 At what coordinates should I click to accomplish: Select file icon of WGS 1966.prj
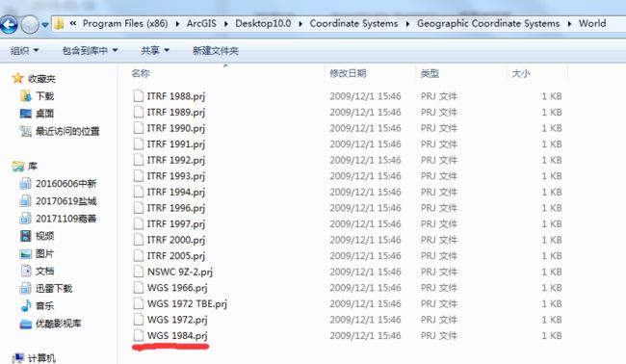[x=138, y=288]
